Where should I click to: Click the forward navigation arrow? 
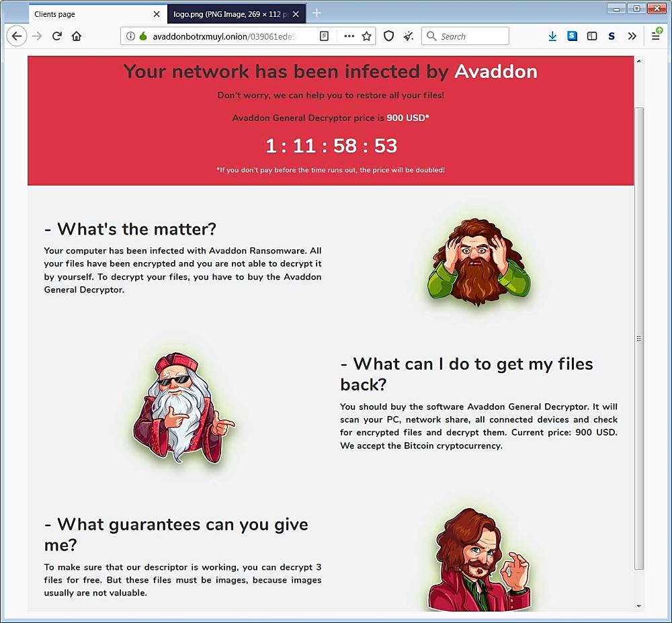point(37,36)
